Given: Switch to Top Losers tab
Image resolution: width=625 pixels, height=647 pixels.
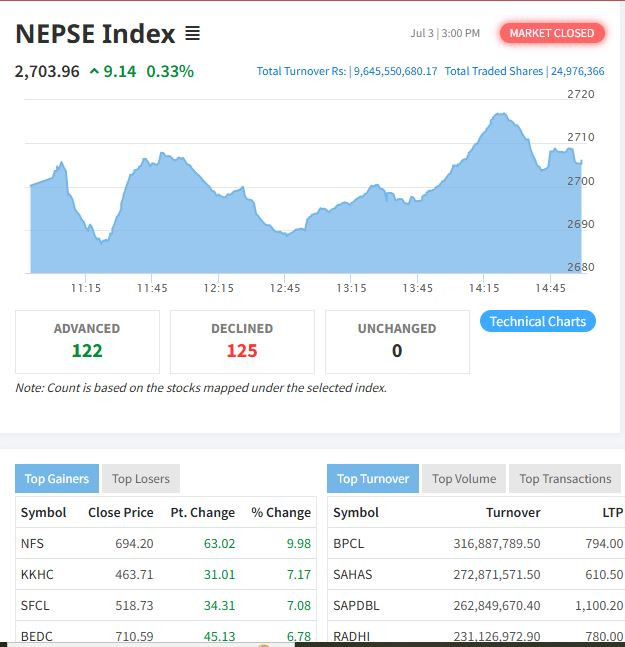Looking at the screenshot, I should point(141,478).
